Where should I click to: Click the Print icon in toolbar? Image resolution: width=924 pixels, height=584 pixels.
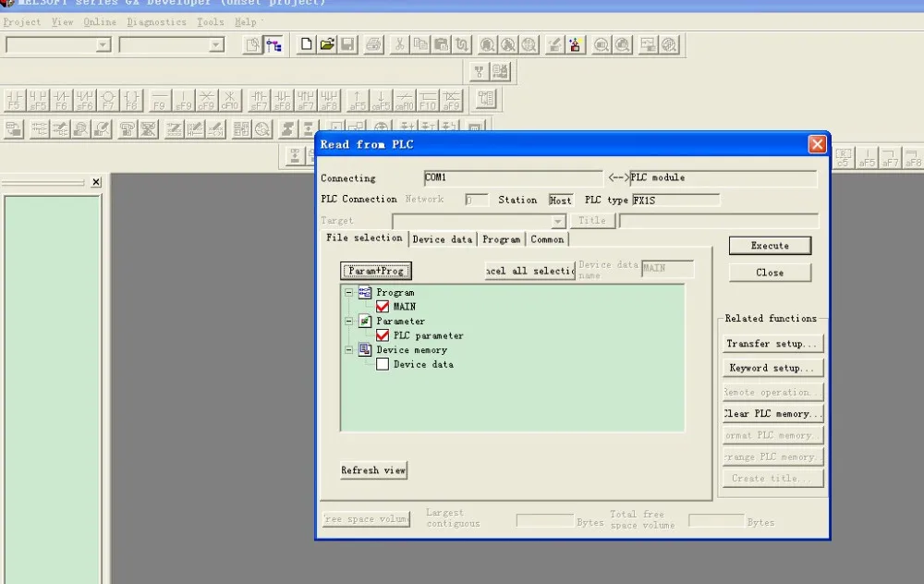(373, 44)
